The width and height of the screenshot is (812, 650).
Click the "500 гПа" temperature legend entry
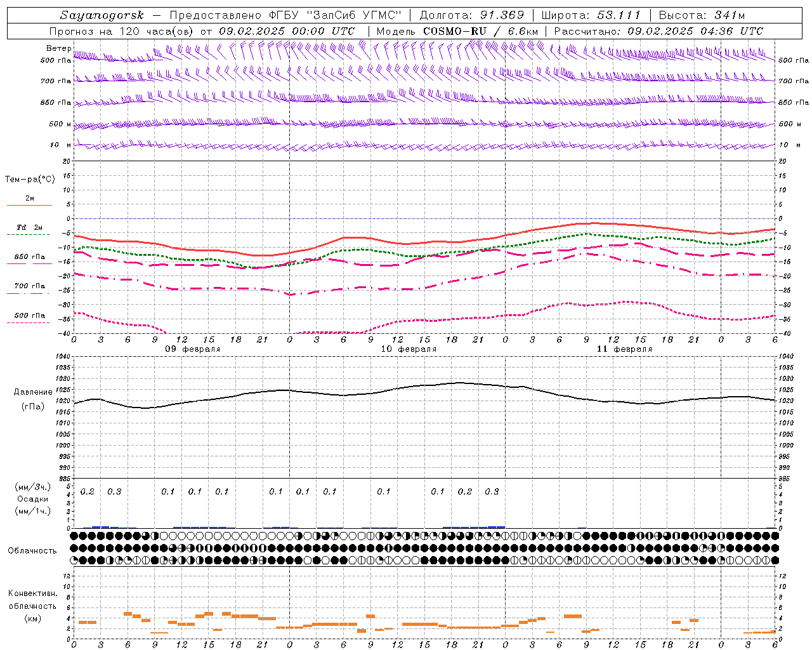point(29,315)
